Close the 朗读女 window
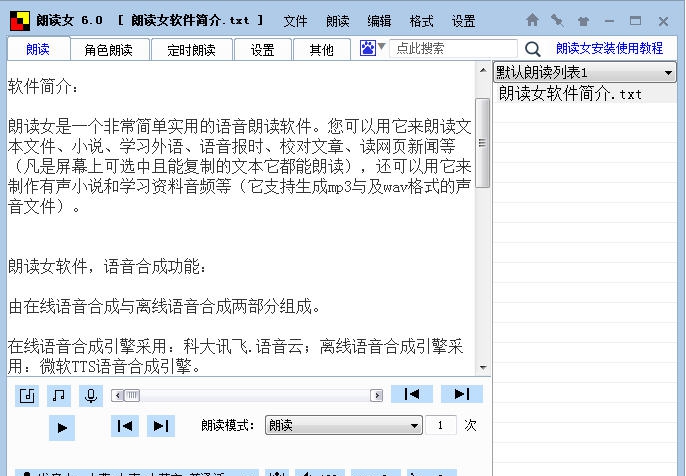The height and width of the screenshot is (476, 686). (x=663, y=21)
